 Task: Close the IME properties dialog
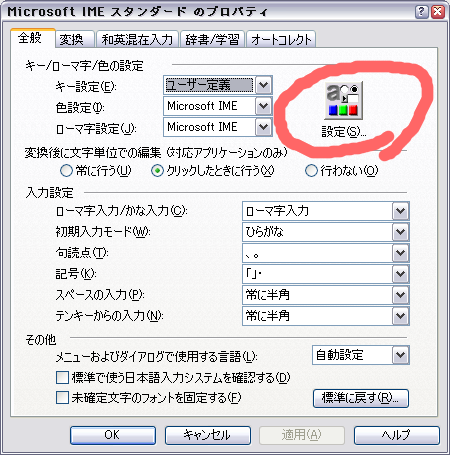[x=438, y=12]
